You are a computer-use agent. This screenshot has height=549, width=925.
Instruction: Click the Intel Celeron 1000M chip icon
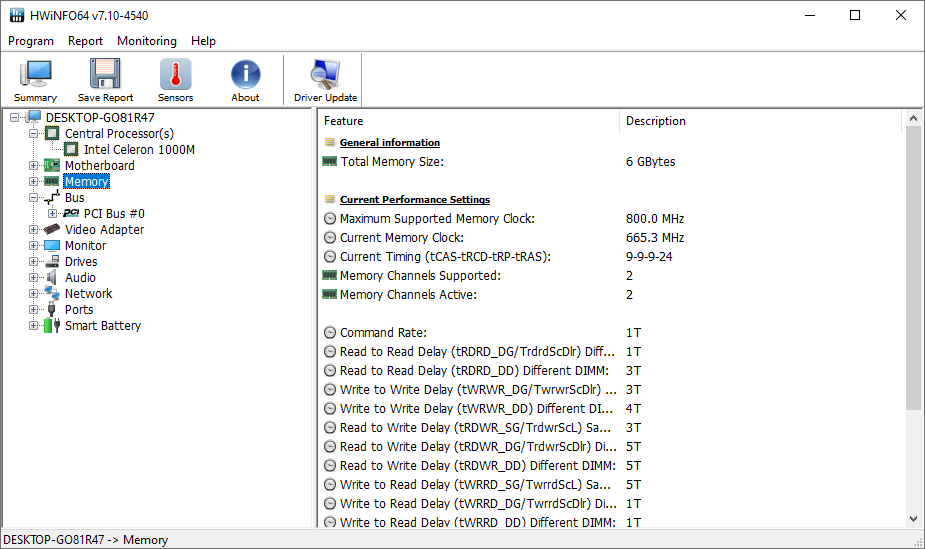point(71,149)
